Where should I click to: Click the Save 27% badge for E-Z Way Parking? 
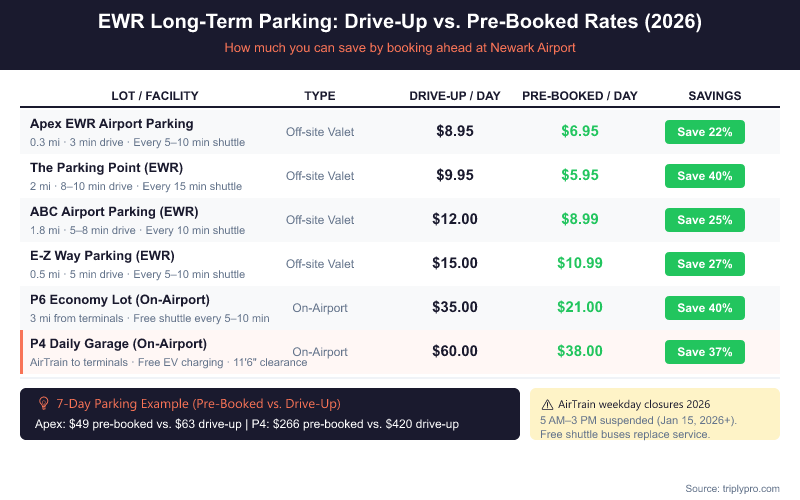click(x=705, y=263)
